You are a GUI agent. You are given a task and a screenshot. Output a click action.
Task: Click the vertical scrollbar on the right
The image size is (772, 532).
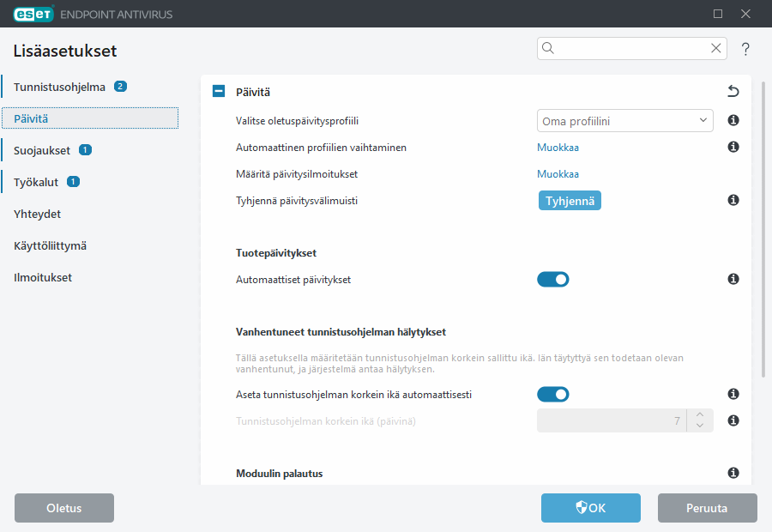[x=763, y=230]
